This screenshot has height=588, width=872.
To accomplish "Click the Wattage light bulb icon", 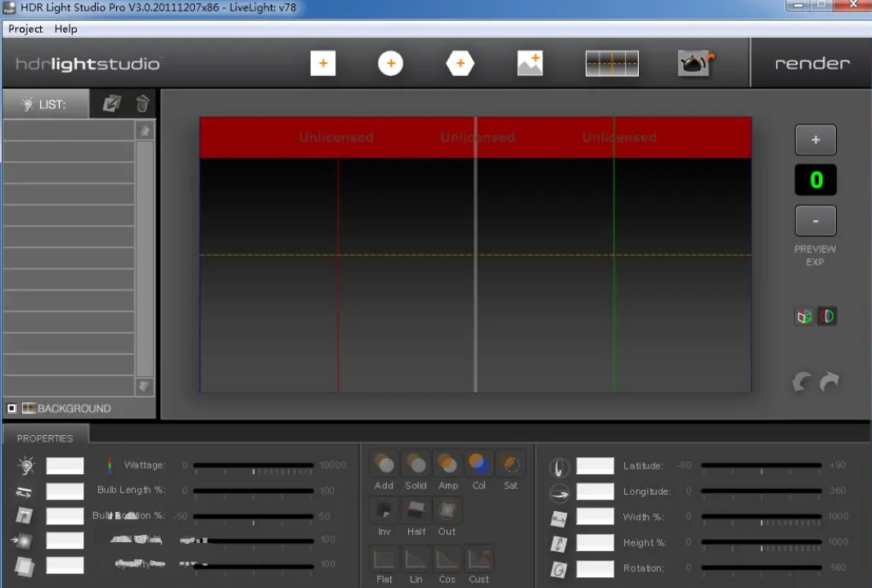I will click(x=25, y=465).
